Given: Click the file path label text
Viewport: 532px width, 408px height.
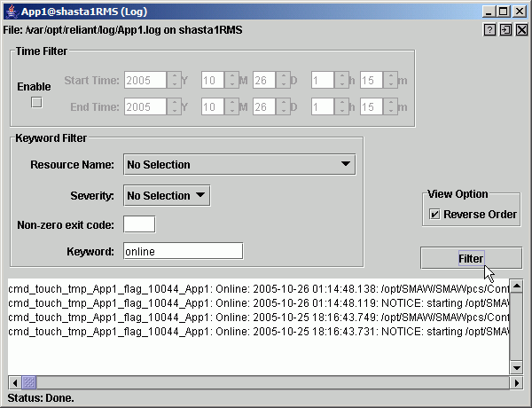Looking at the screenshot, I should click(123, 30).
